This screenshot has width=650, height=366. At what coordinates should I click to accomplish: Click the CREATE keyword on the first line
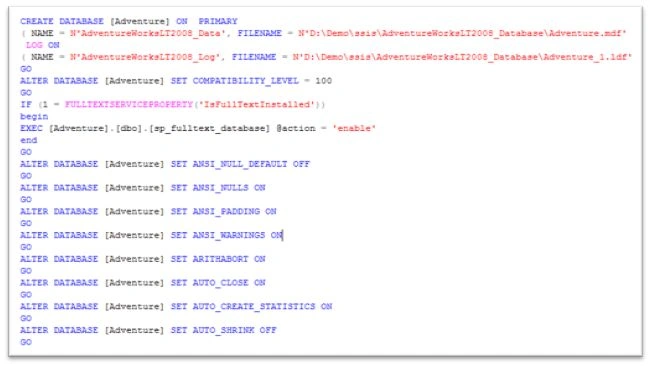37,21
